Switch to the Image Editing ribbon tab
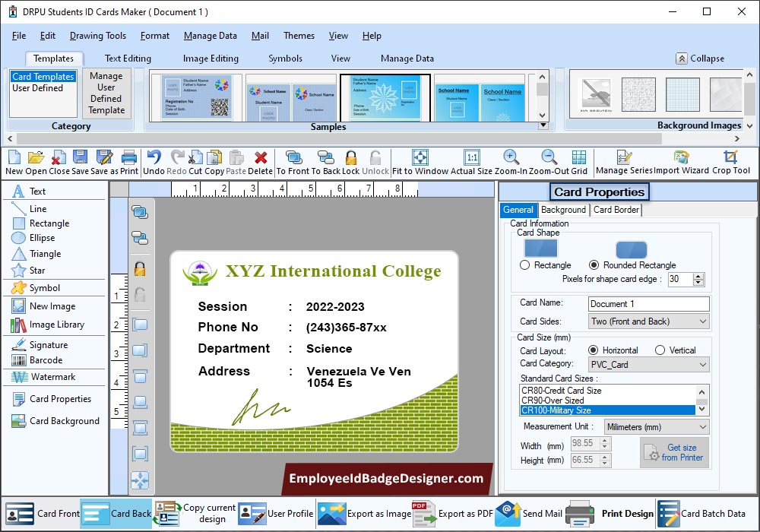 [x=211, y=59]
